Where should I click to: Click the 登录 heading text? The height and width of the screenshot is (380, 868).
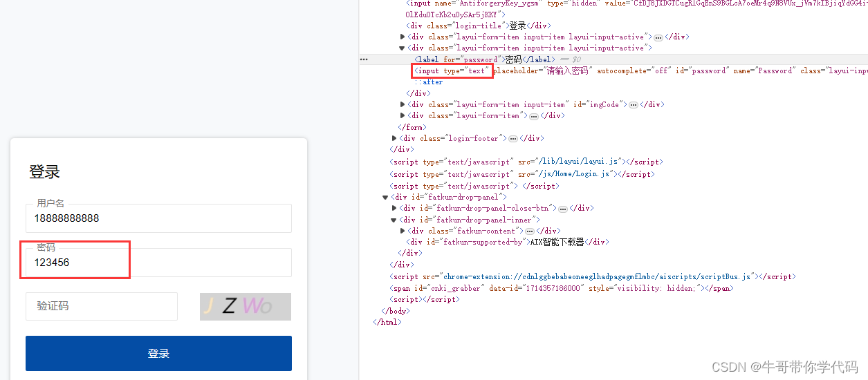pyautogui.click(x=44, y=172)
